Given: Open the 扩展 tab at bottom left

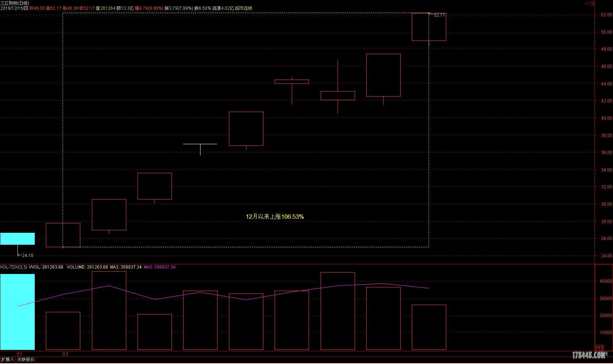Looking at the screenshot, I should point(7,360).
